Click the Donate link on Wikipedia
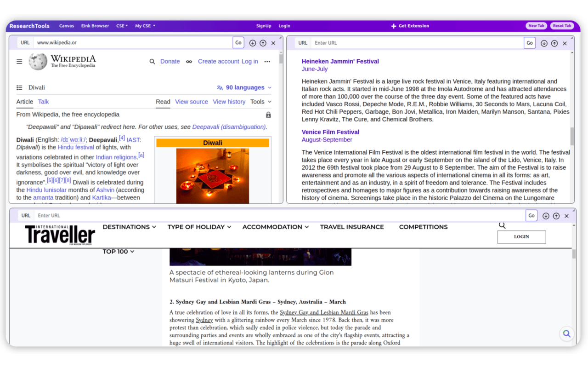The height and width of the screenshot is (368, 588). 170,61
